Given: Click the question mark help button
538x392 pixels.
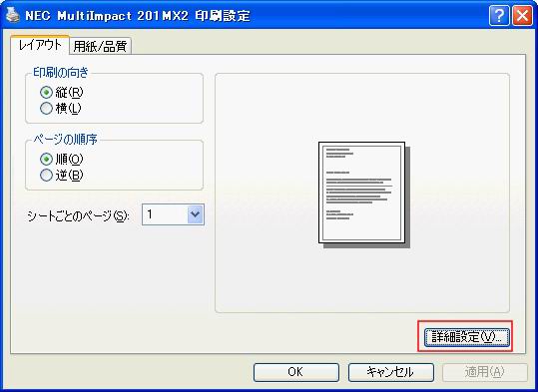Looking at the screenshot, I should pyautogui.click(x=499, y=15).
